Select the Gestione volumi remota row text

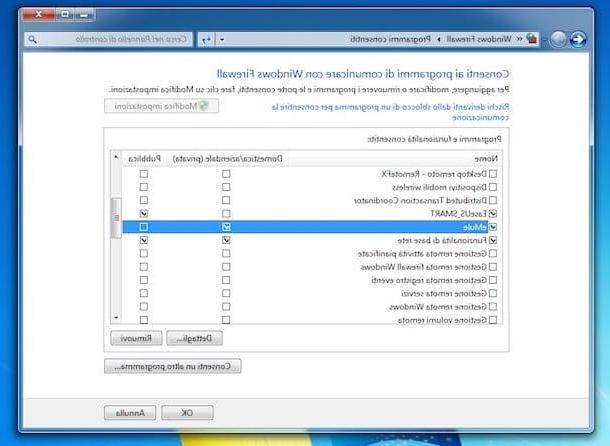pos(442,320)
